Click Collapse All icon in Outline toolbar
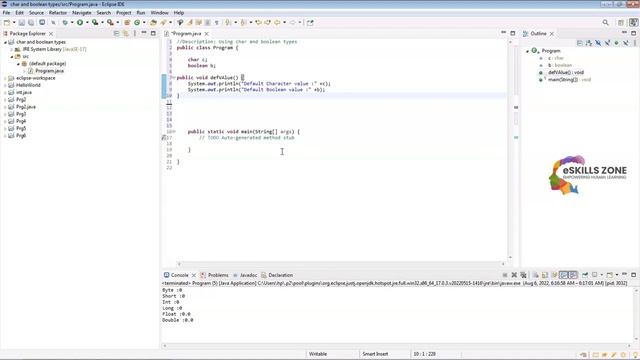The image size is (640, 360). click(580, 43)
